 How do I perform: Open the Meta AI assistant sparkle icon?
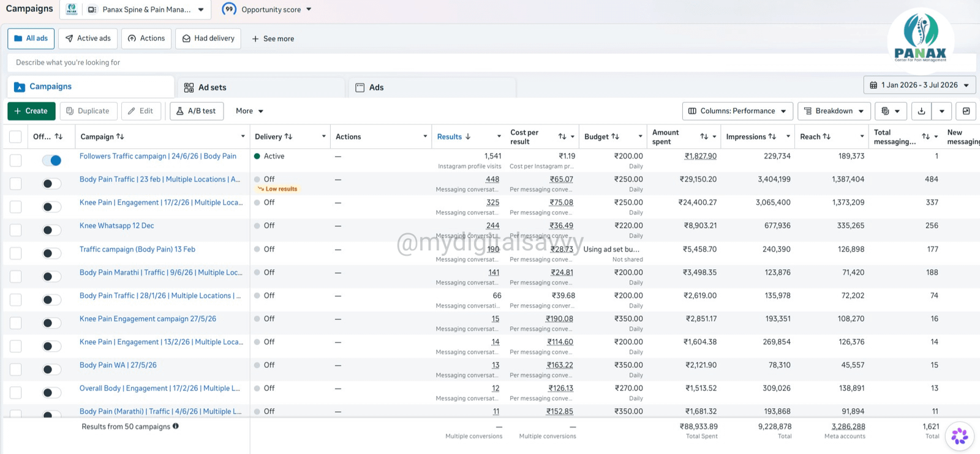click(x=960, y=436)
